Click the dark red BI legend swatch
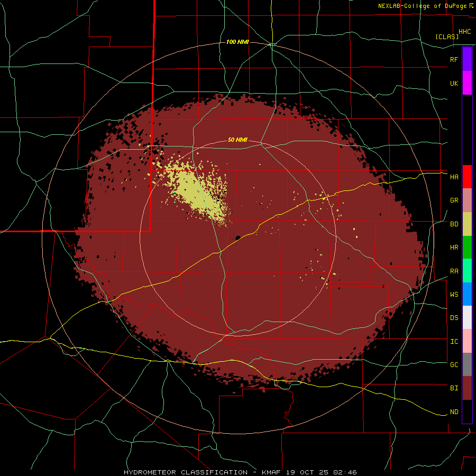The width and height of the screenshot is (476, 476). coord(467,388)
